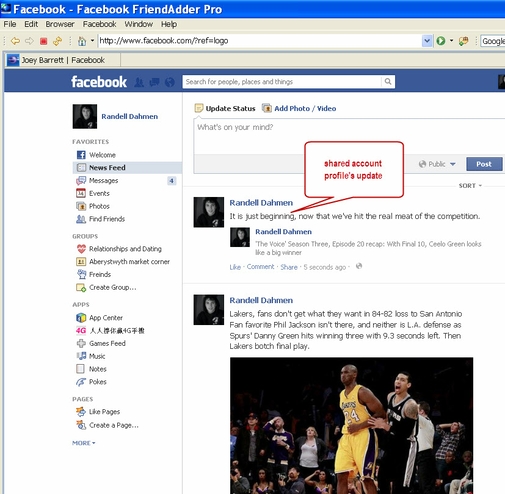Click the search magnifier icon
Viewport: 505px width, 494px height.
point(388,82)
